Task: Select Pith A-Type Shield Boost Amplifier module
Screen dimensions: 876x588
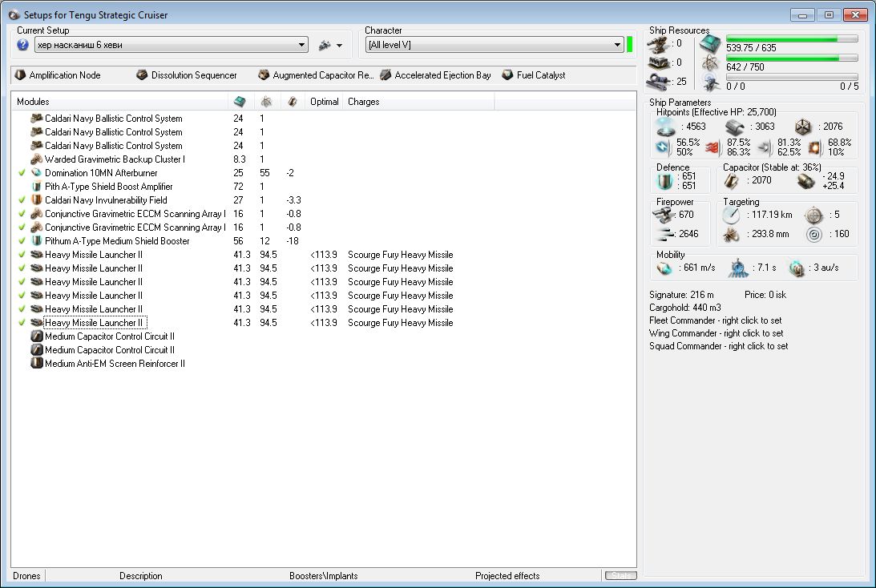Action: click(x=108, y=187)
